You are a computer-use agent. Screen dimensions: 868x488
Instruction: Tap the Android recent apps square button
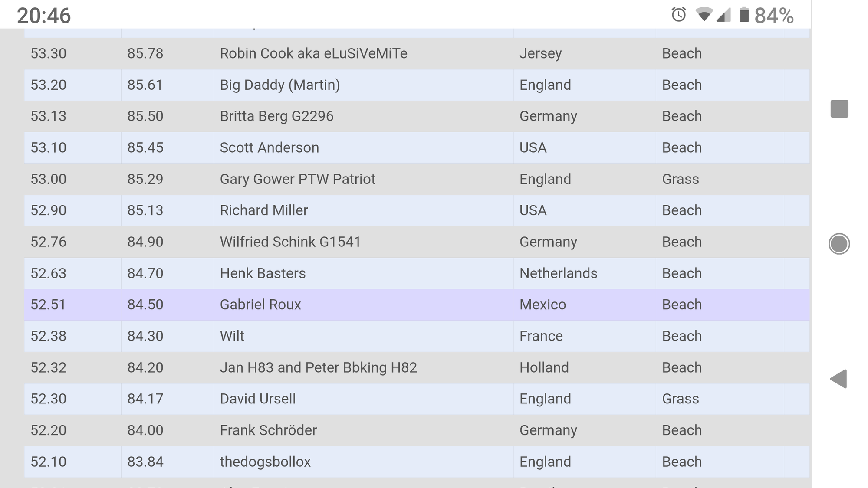(x=839, y=108)
